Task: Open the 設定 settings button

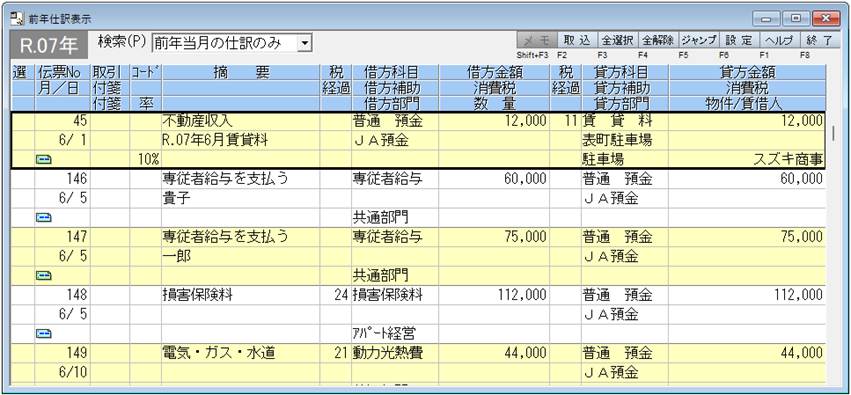Action: 739,40
